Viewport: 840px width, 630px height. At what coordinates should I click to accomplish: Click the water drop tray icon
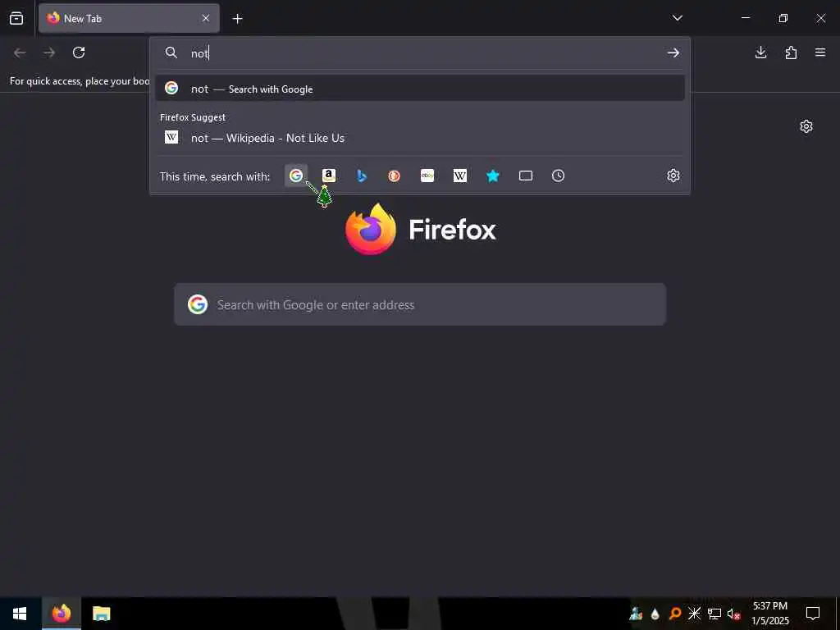click(655, 614)
